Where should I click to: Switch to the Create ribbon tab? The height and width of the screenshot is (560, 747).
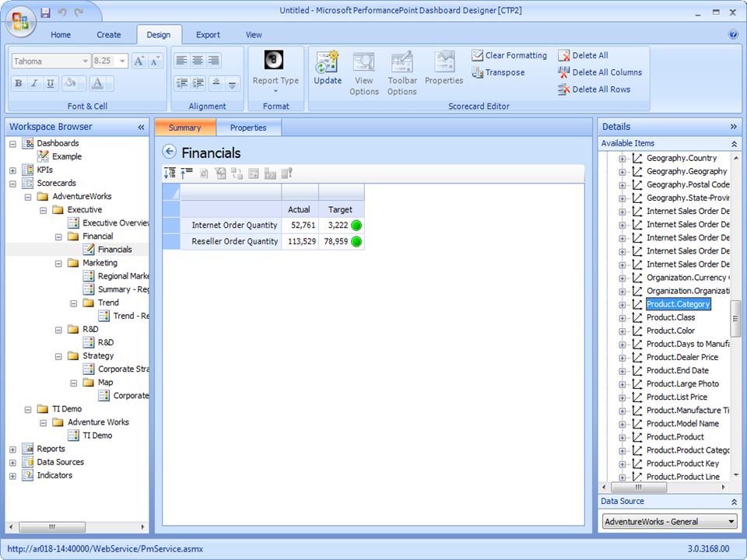[x=109, y=35]
